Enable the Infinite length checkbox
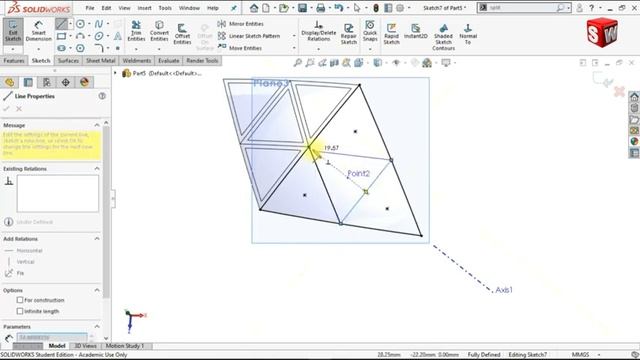The image size is (640, 360). coord(20,311)
